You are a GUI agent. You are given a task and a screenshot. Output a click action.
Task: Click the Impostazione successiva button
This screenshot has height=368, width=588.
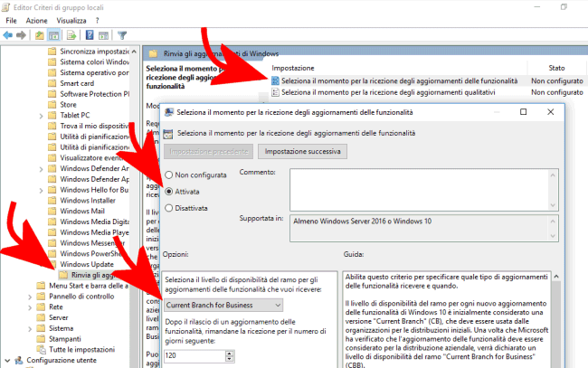click(303, 151)
